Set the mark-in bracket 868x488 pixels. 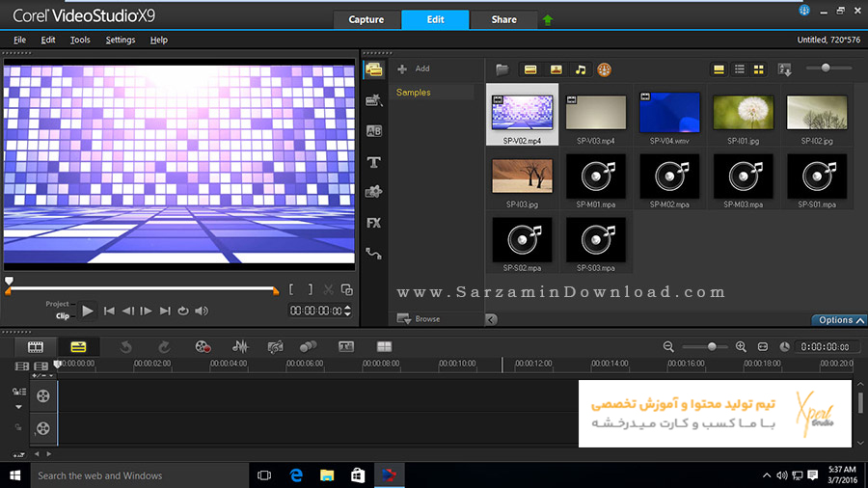click(x=291, y=289)
